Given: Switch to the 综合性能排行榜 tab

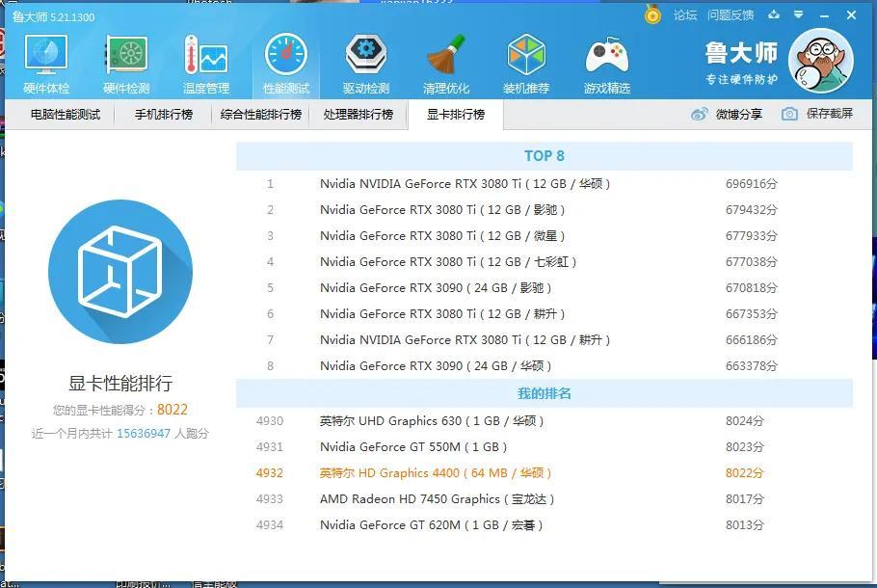Looking at the screenshot, I should (260, 115).
